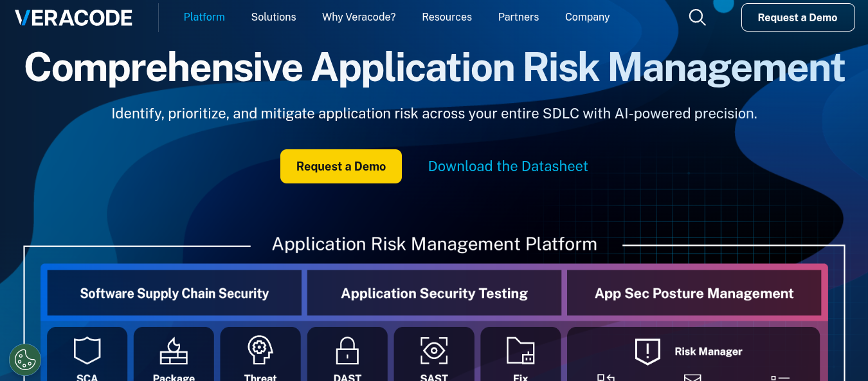868x381 pixels.
Task: Click the Risk Manager label
Action: (x=709, y=351)
